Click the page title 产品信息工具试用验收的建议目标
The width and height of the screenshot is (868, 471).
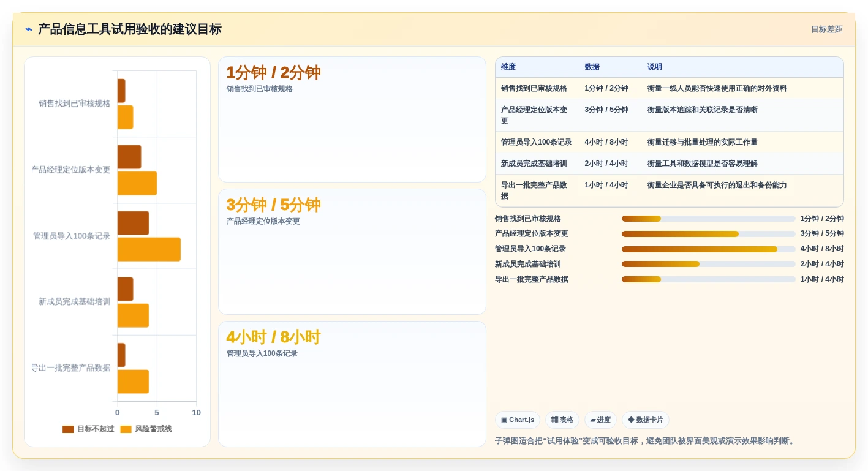(129, 29)
